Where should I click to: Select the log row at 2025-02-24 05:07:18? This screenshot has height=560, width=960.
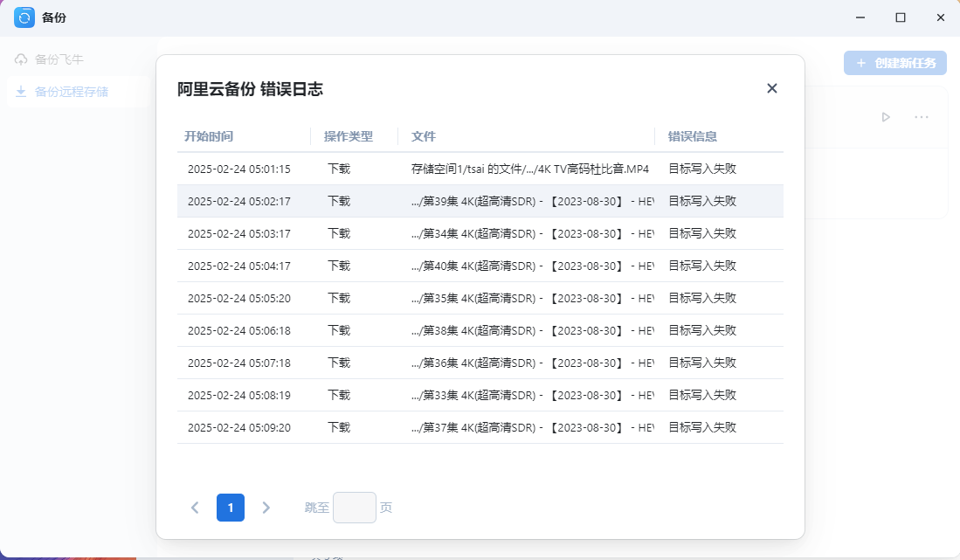click(x=480, y=363)
